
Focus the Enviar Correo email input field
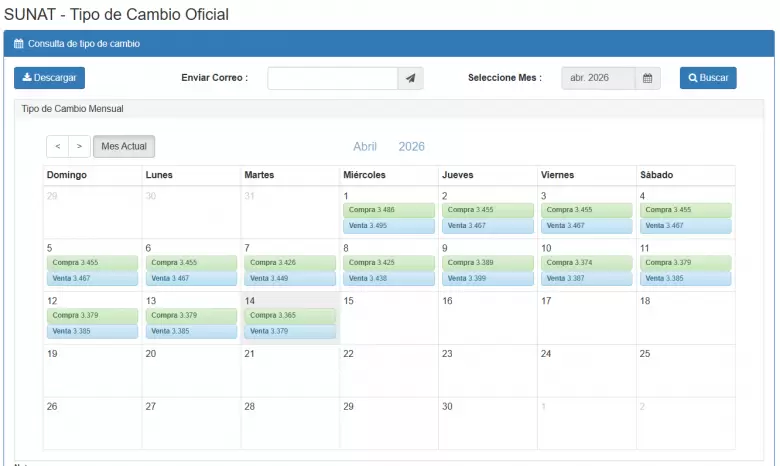(332, 78)
